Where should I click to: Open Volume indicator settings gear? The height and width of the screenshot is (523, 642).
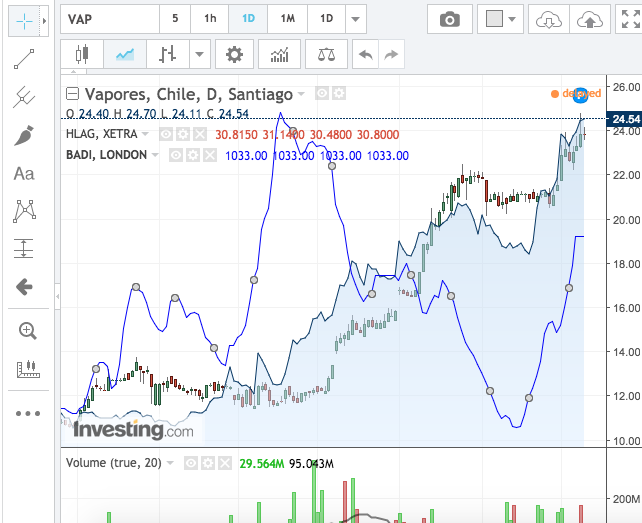click(x=208, y=463)
